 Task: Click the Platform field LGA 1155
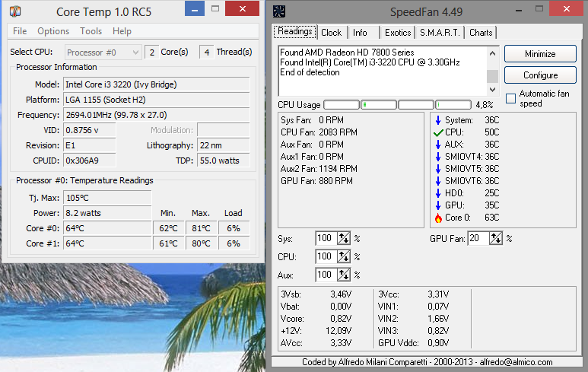tap(157, 100)
